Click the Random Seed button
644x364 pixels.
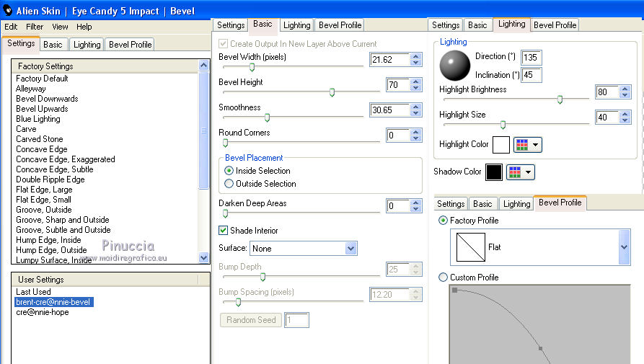[251, 320]
